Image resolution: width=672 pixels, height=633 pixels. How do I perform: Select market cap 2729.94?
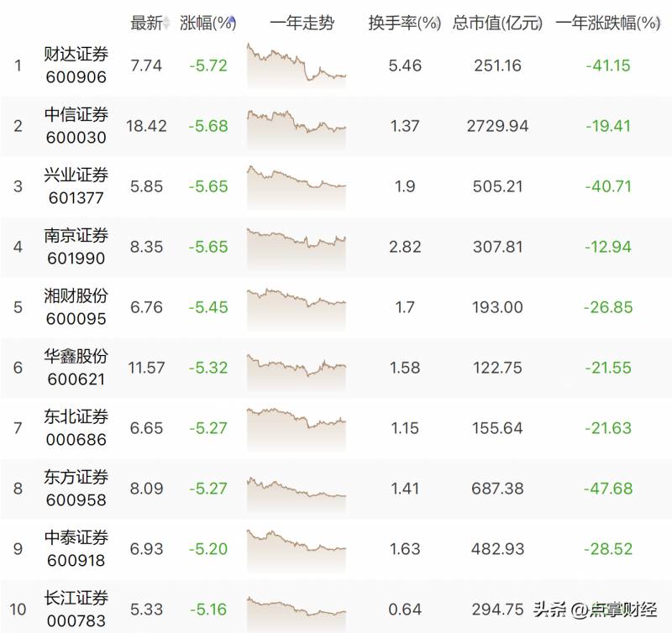[x=497, y=126]
